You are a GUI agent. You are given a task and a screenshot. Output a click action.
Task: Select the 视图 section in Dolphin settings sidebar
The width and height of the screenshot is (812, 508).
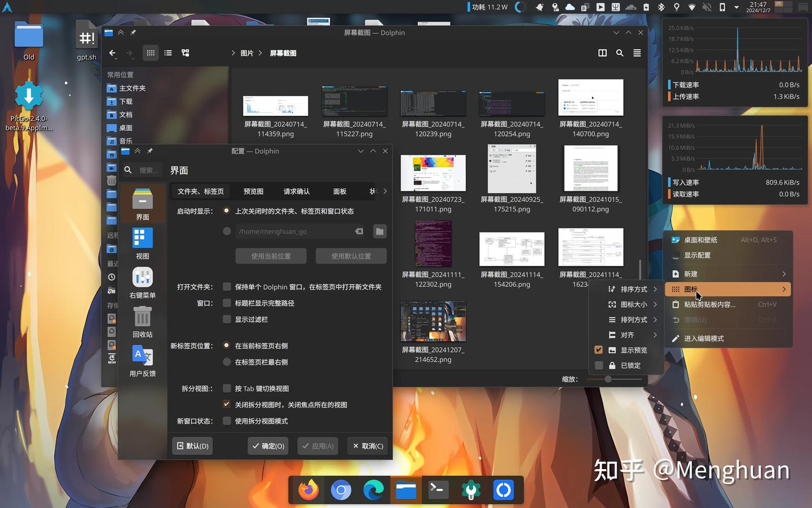[142, 243]
